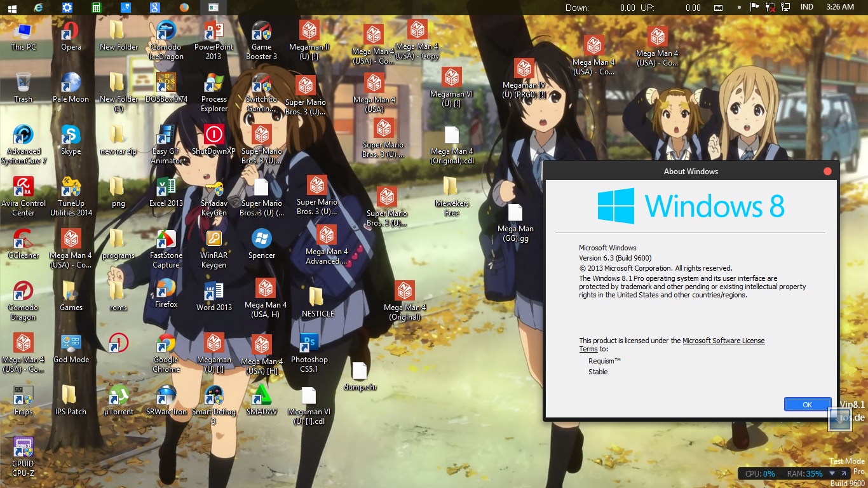
Task: Launch Process Explorer shortcut
Action: coord(214,93)
